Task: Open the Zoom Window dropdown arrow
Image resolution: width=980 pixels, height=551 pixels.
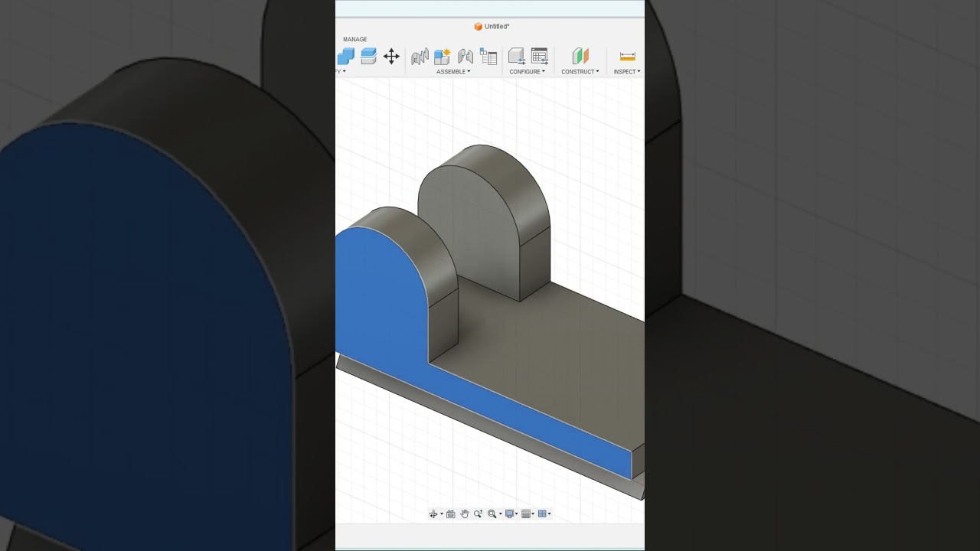Action: 501,514
